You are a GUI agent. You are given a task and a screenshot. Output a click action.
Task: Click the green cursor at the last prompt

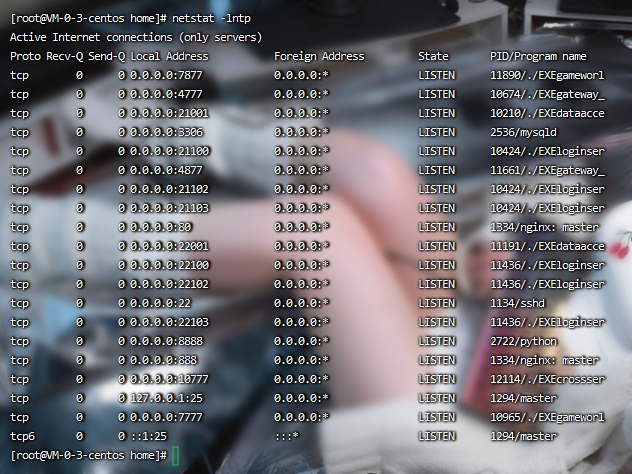[x=175, y=455]
